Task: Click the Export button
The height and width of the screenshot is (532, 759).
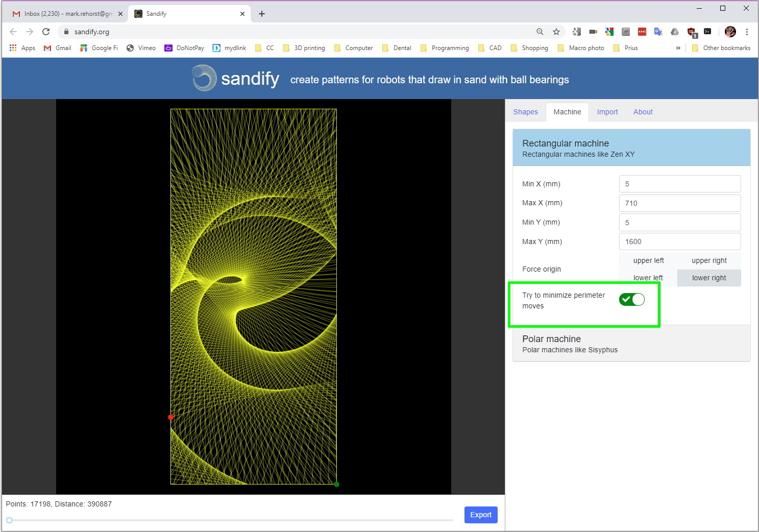Action: coord(480,515)
